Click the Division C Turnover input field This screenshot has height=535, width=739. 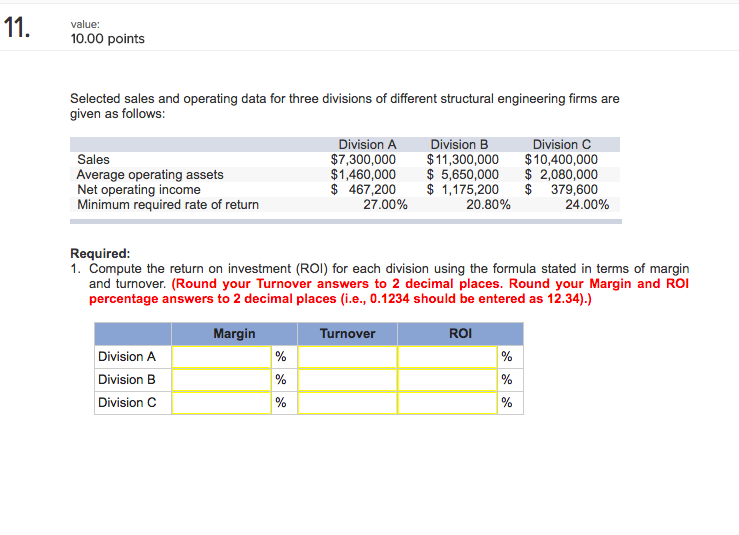tap(347, 403)
